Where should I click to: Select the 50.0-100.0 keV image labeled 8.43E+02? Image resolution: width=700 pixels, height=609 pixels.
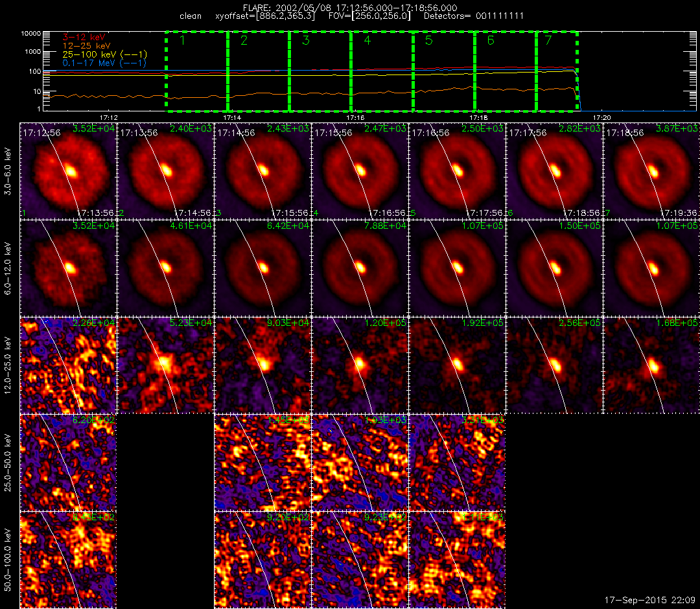(68, 560)
